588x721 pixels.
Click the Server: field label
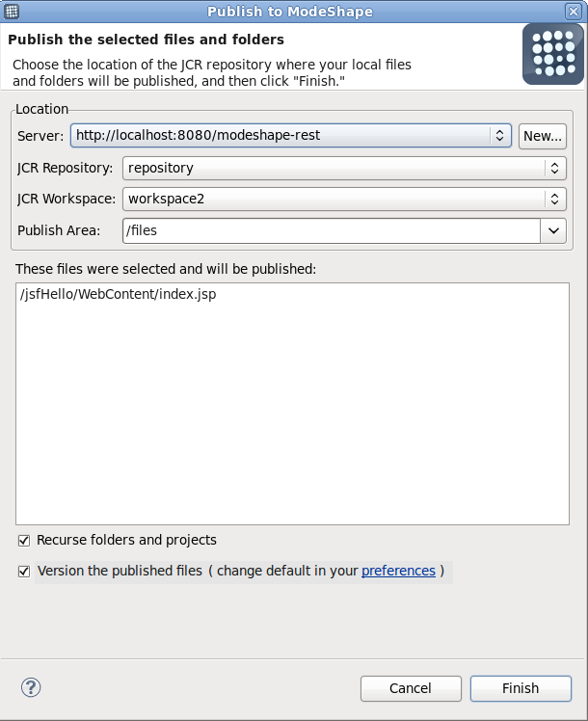click(40, 136)
